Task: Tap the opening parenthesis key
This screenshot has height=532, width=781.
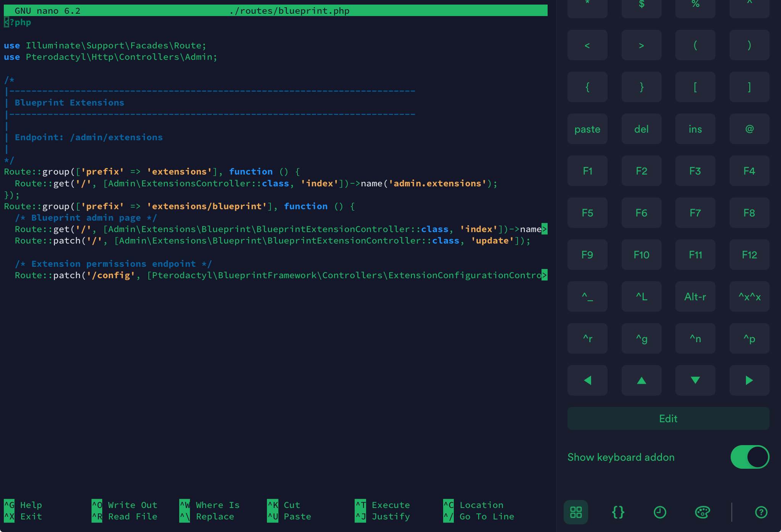Action: point(695,45)
